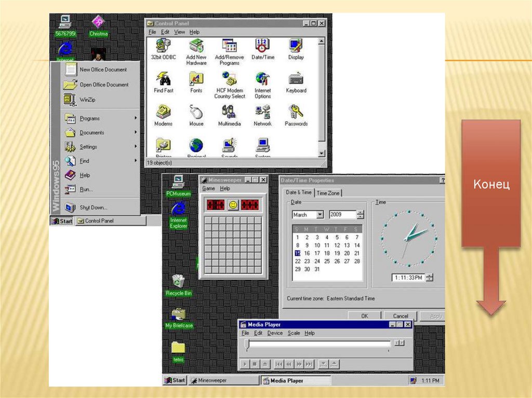Click the 1:11:33 PM time field
Image resolution: width=532 pixels, height=398 pixels.
pos(408,278)
